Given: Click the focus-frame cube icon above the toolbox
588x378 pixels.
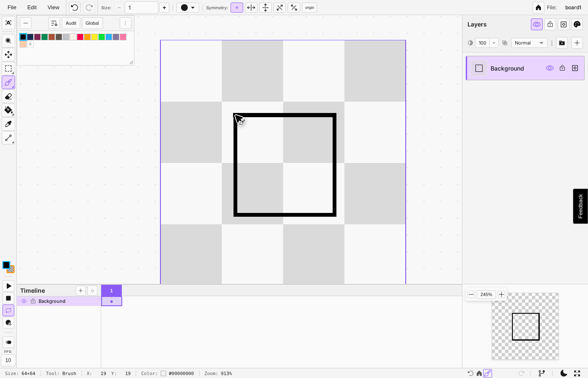Looking at the screenshot, I should [x=8, y=23].
